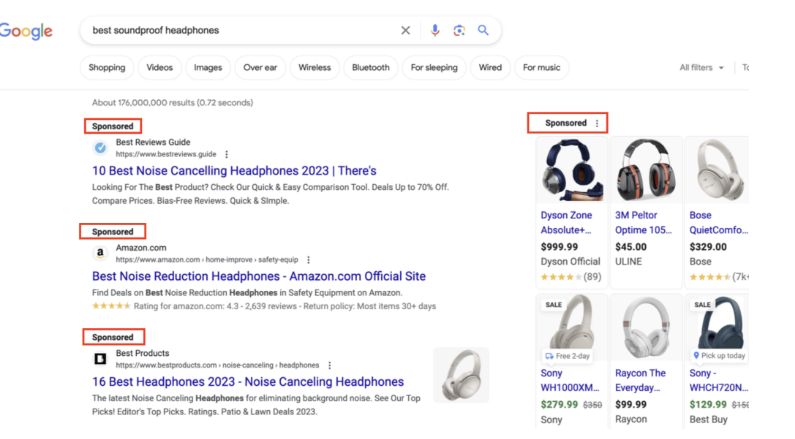Select the Over ear filter chip
Viewport: 795px width, 439px height.
click(x=260, y=67)
